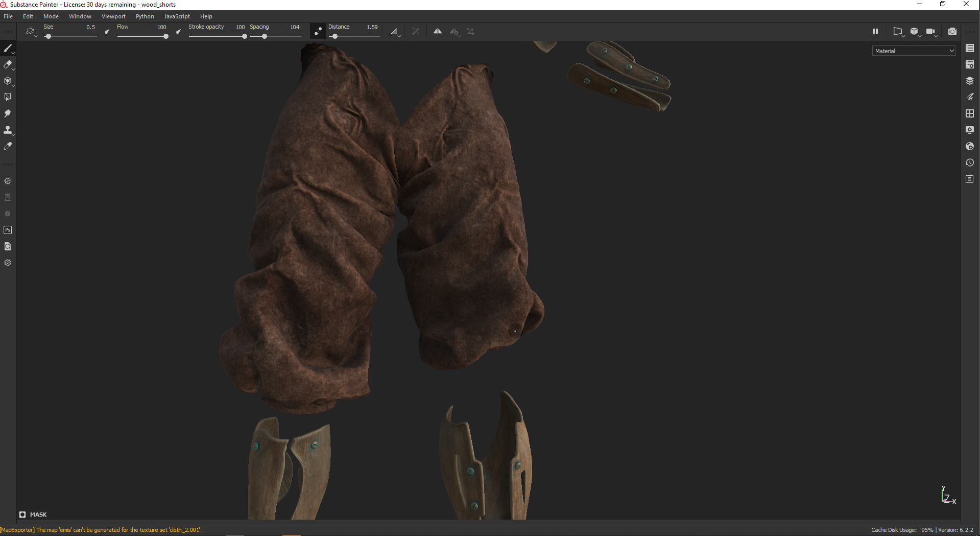Click the symmetry settings gear icon
This screenshot has width=980, height=536.
pos(455,32)
